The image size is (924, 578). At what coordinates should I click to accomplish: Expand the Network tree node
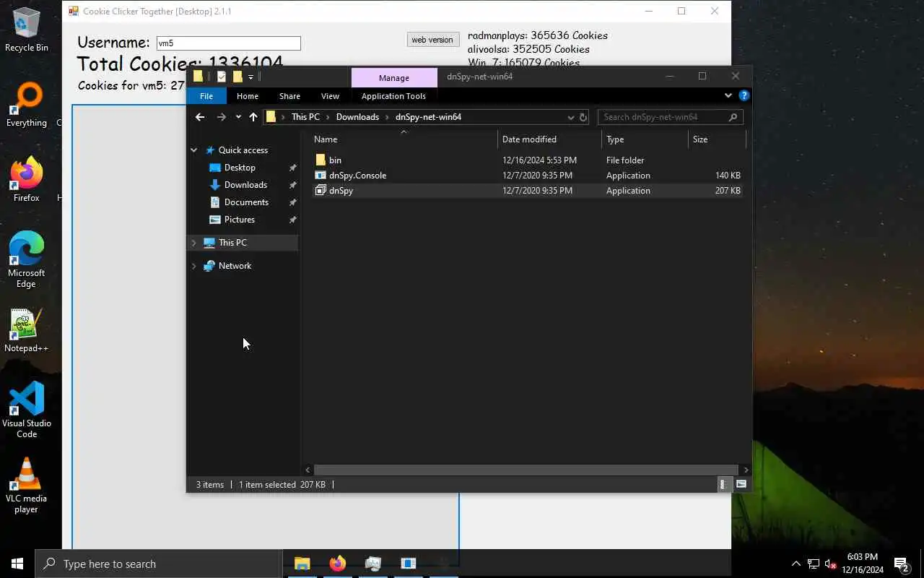click(x=193, y=266)
